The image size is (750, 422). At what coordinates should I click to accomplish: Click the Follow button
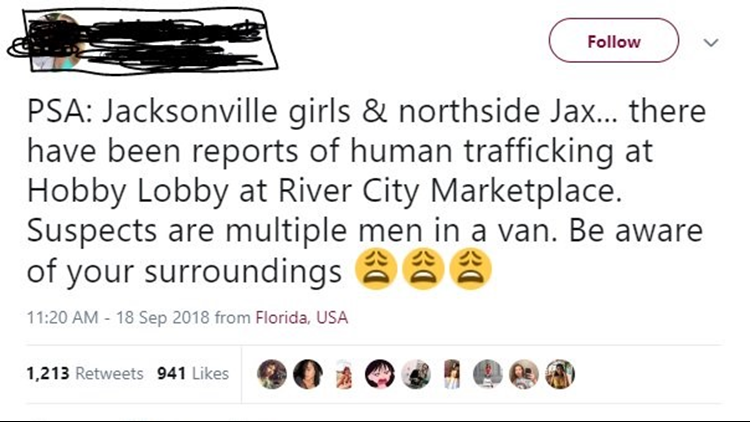[614, 41]
